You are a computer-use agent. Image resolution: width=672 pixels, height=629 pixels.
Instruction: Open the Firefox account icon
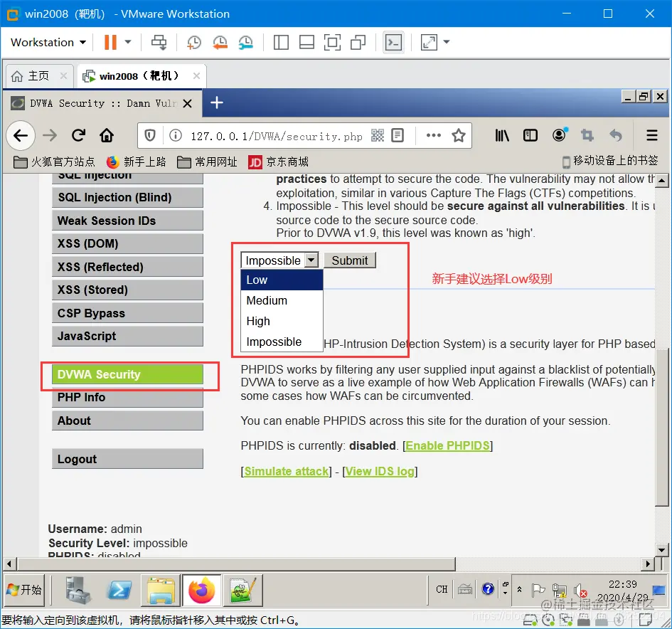[x=559, y=135]
